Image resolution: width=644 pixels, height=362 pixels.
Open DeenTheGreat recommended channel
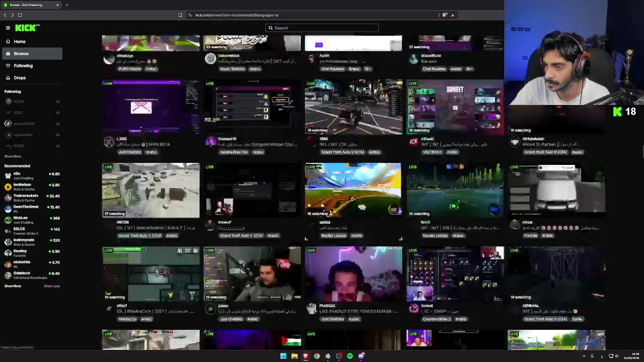(31, 209)
